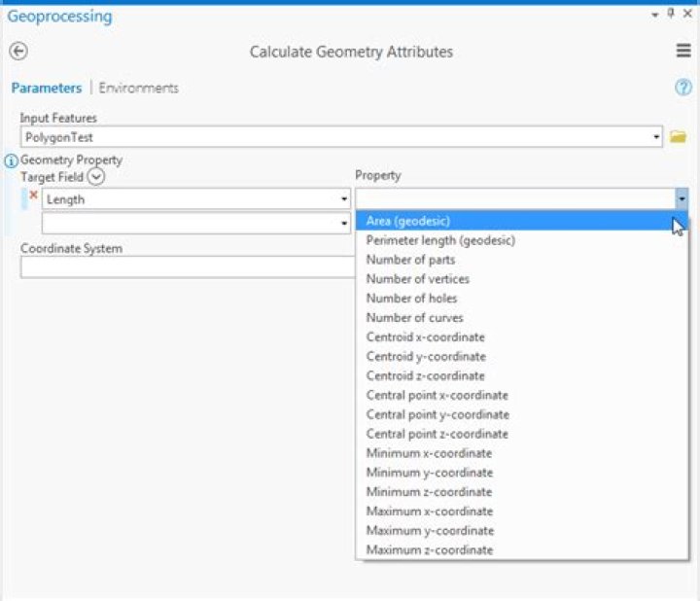Open the Length target field dropdown
700x601 pixels.
pos(344,199)
